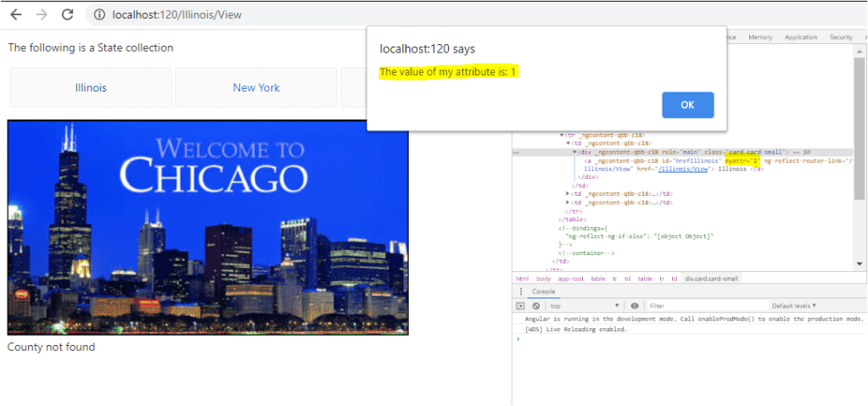Open site information icon in the address bar

(x=98, y=15)
